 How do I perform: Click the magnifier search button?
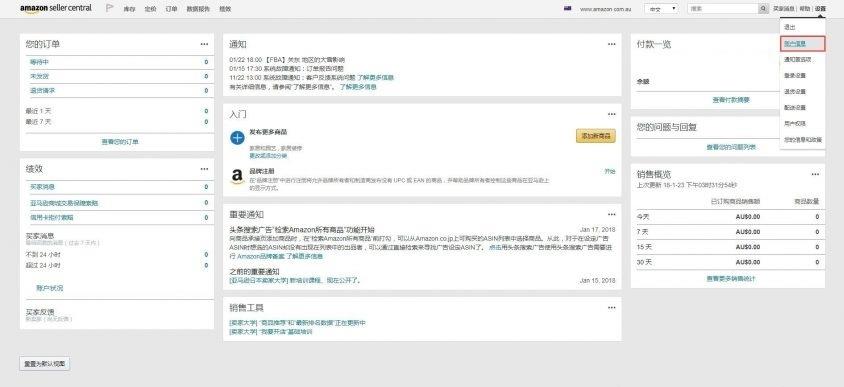[x=764, y=9]
